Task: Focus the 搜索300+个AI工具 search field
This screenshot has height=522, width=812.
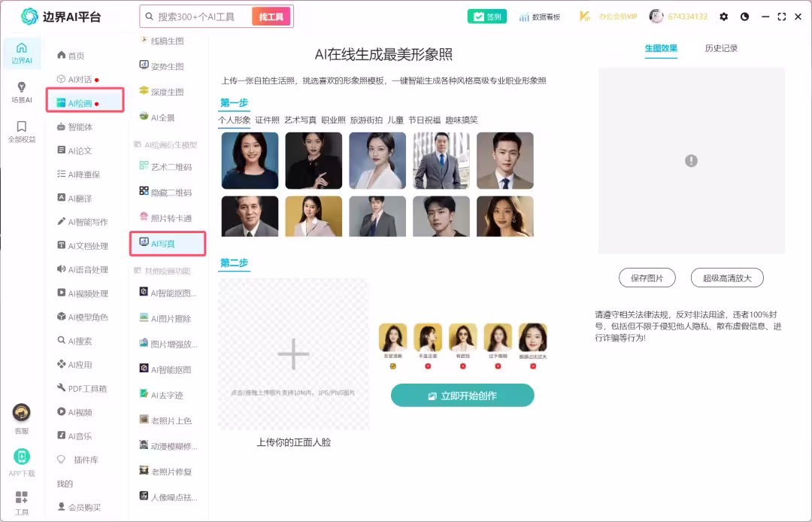Action: (x=197, y=17)
